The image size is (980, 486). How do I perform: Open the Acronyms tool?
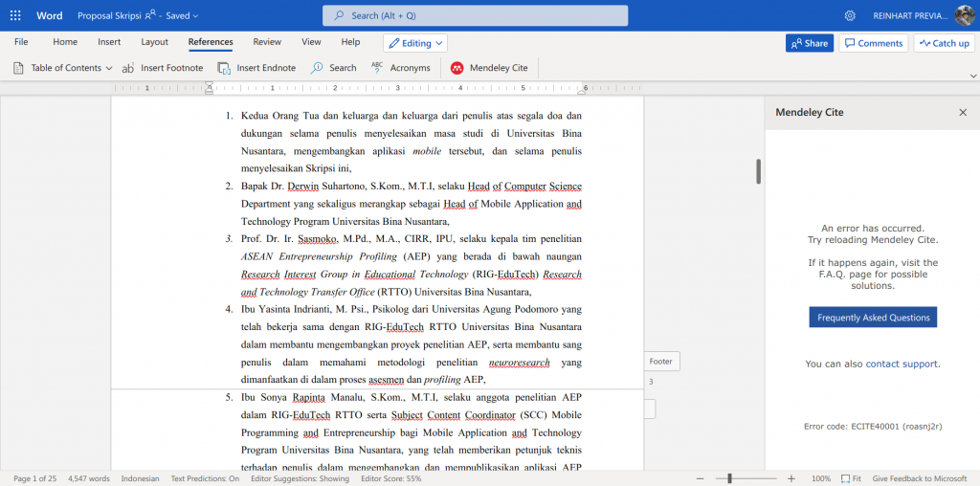377,68
